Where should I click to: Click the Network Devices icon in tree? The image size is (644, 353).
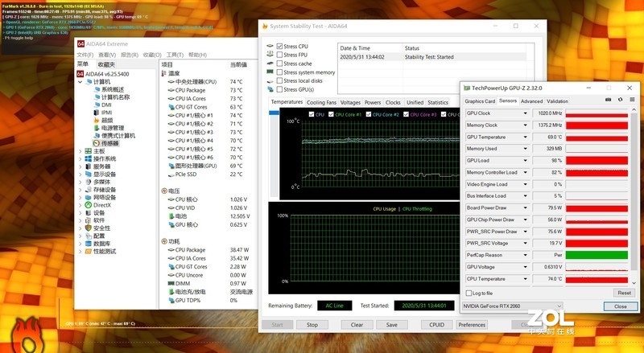(89, 198)
